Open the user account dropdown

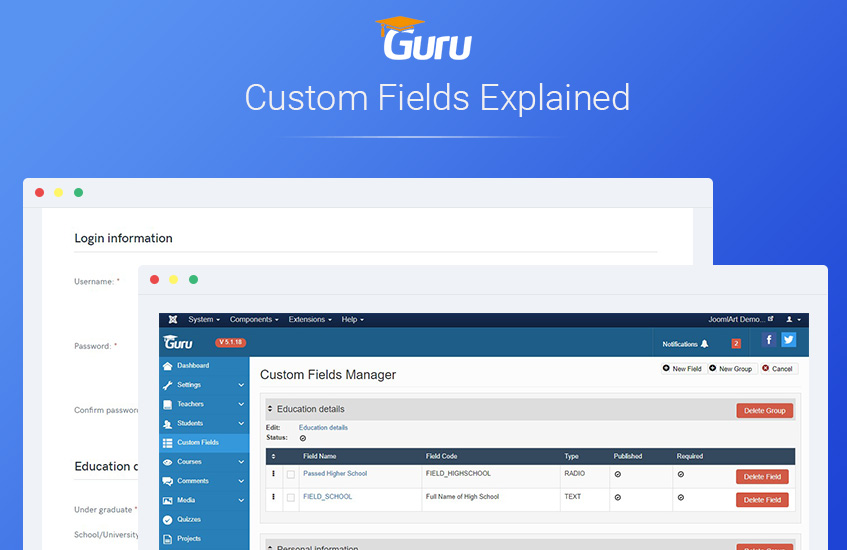click(x=793, y=320)
